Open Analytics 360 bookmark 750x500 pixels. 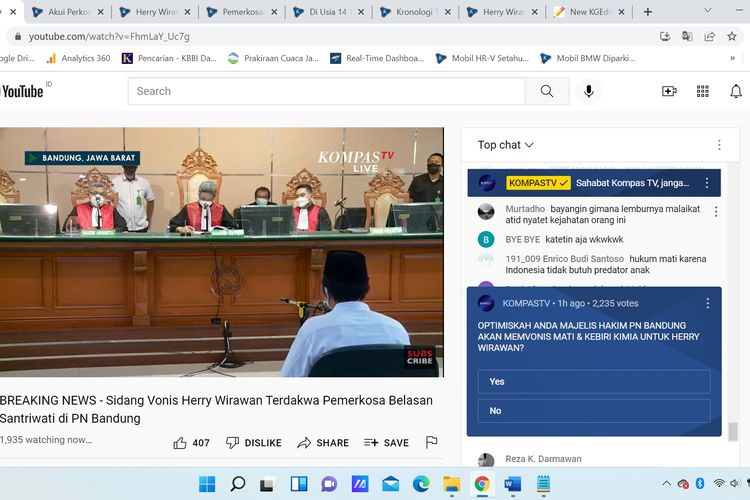tap(78, 58)
